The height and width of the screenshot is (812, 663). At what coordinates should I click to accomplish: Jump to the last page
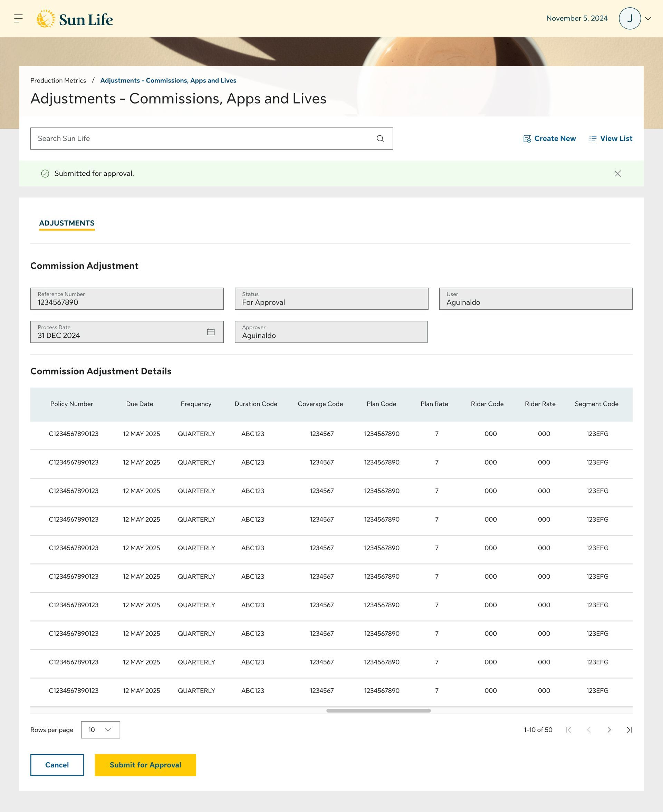[630, 729]
